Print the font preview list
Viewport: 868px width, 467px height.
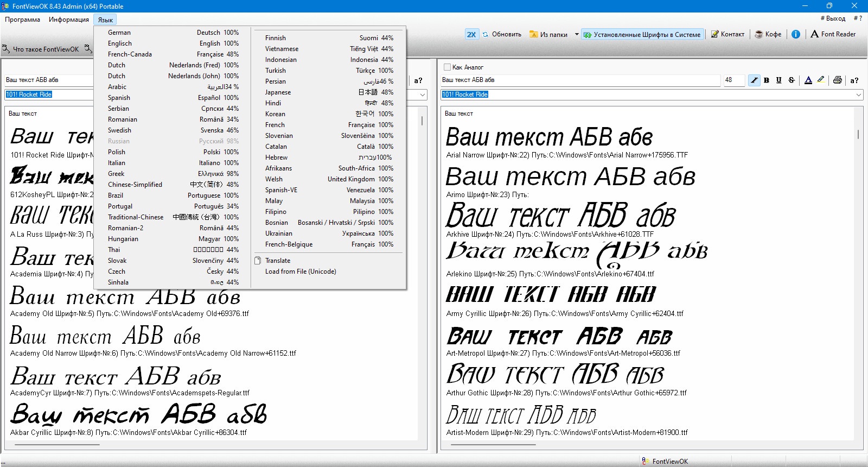838,80
